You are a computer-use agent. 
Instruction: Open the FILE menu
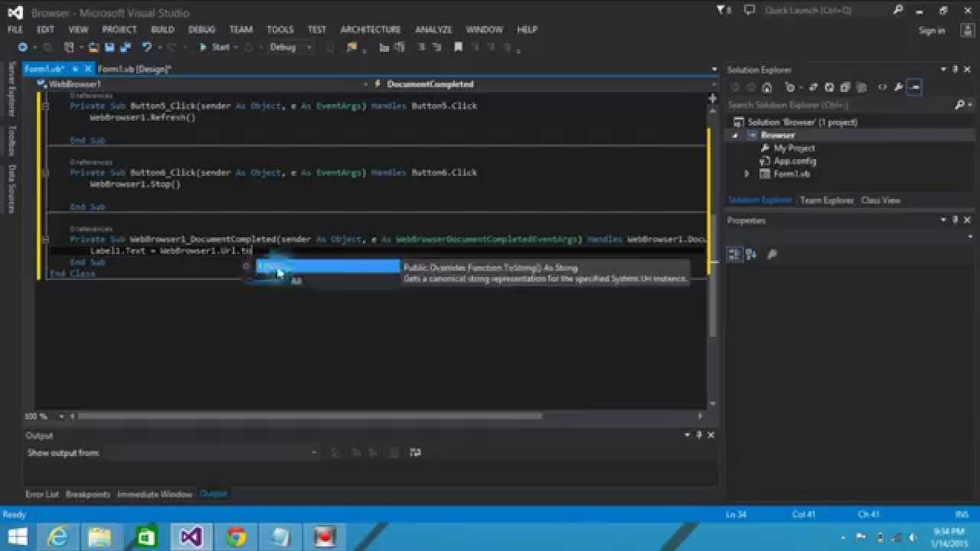(x=15, y=30)
